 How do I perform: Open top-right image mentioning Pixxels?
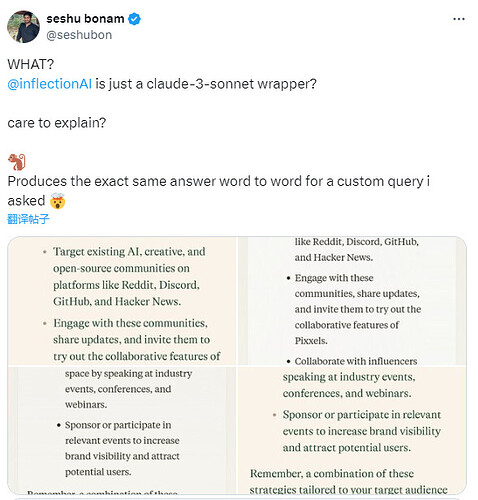[x=352, y=301]
